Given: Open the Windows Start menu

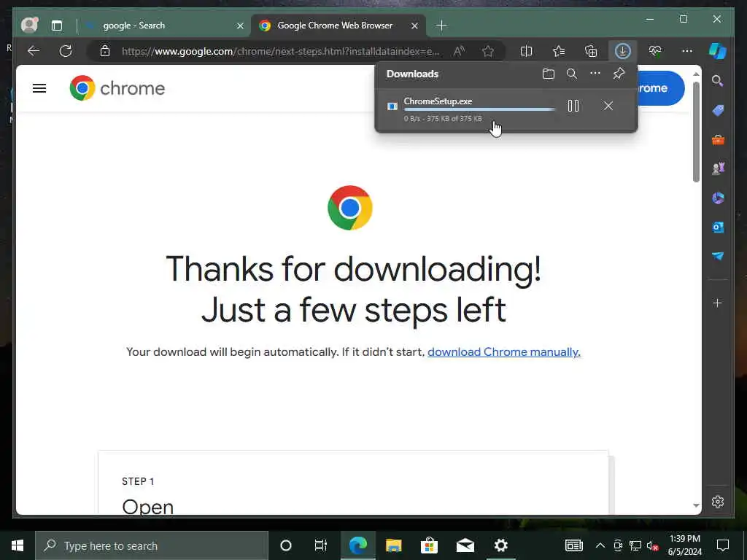Looking at the screenshot, I should click(18, 545).
